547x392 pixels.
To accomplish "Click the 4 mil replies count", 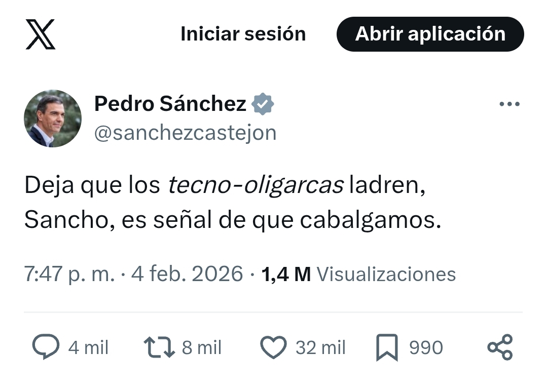I will (88, 347).
